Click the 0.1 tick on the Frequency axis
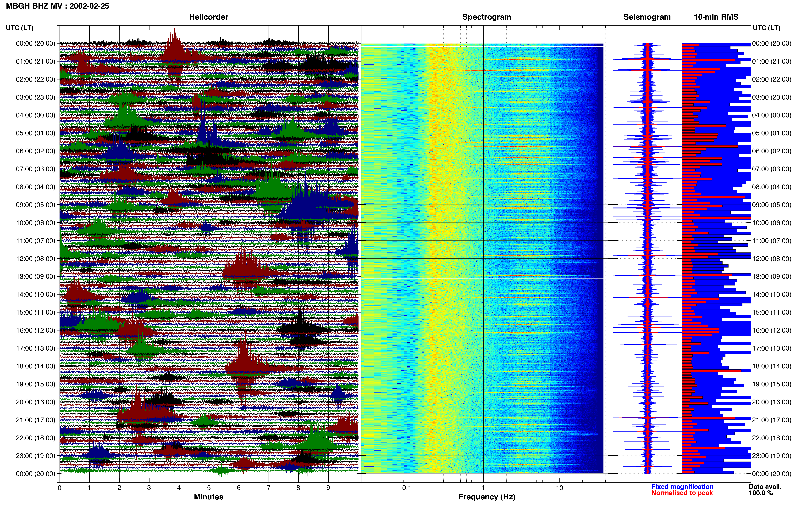Image resolution: width=812 pixels, height=508 pixels. (x=407, y=488)
